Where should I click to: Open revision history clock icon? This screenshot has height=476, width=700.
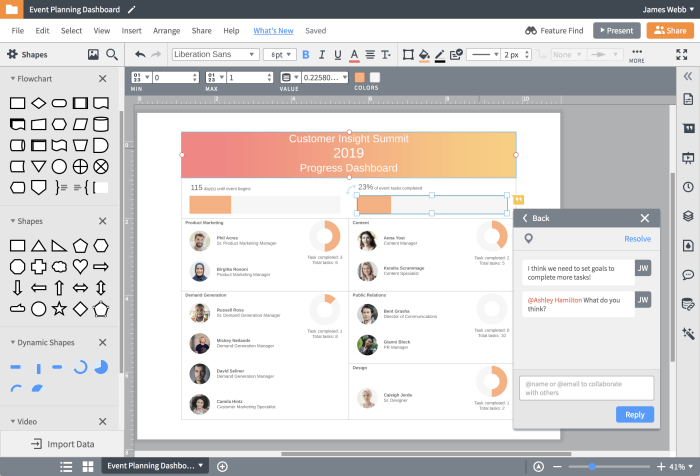(688, 187)
